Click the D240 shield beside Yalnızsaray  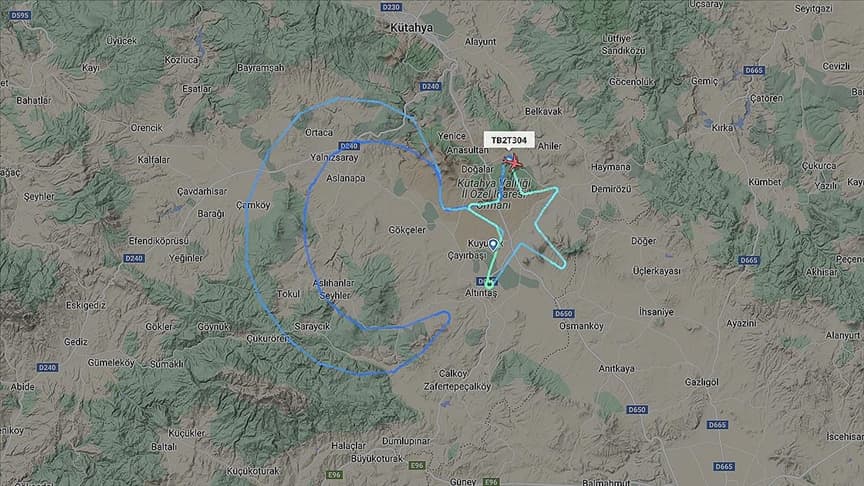point(349,146)
